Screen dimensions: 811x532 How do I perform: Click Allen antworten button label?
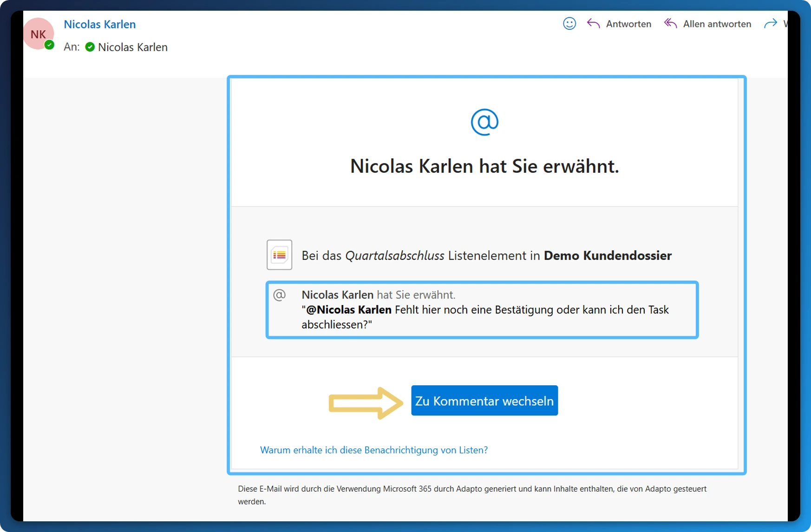pos(717,24)
